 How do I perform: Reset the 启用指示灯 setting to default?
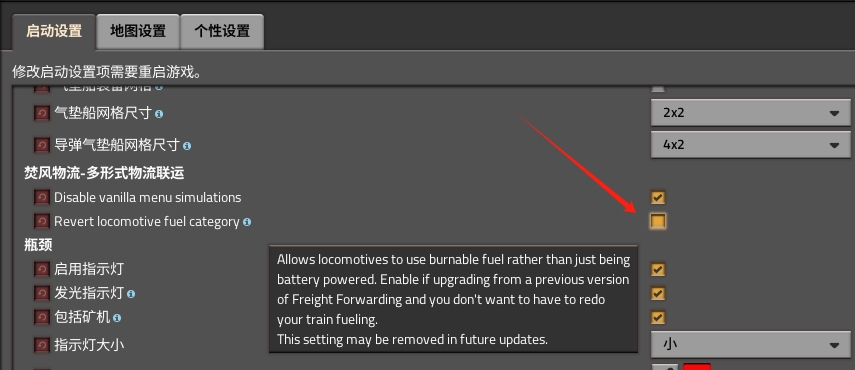pos(42,269)
